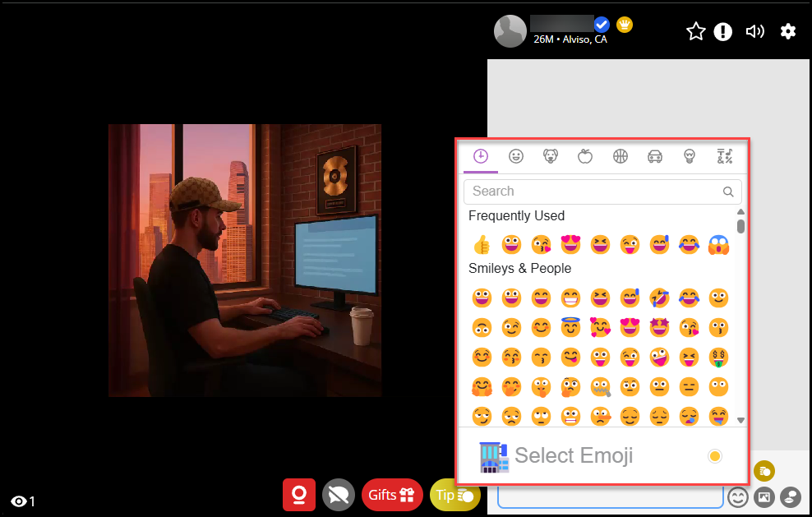Click the chat message input box
Viewport: 812px width, 517px height.
pos(610,497)
